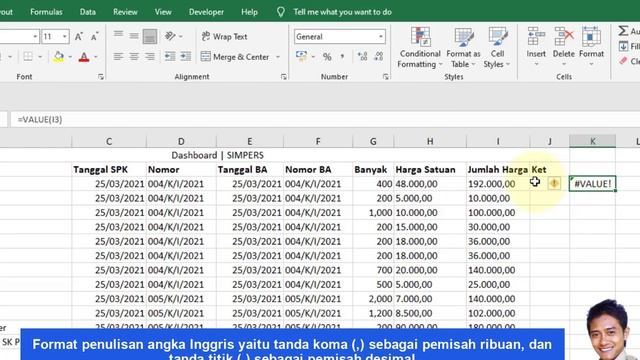Decrease the cell indent

coord(170,56)
